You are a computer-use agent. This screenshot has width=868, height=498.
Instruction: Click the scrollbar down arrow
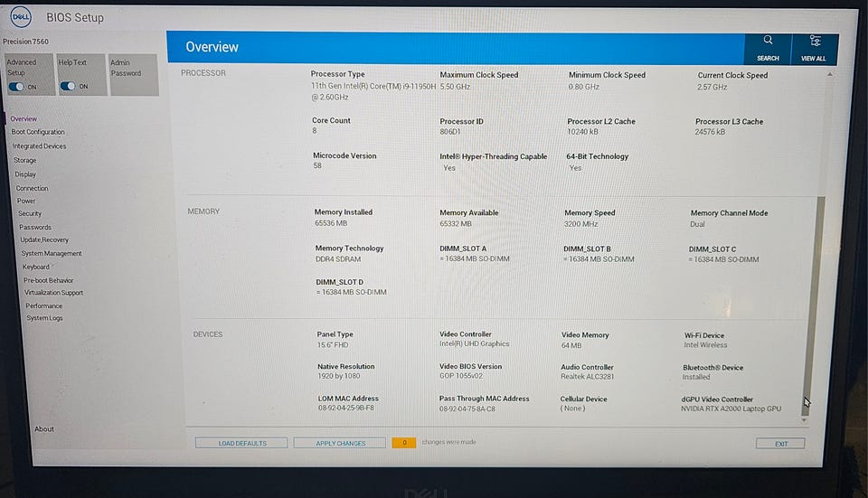[x=805, y=420]
